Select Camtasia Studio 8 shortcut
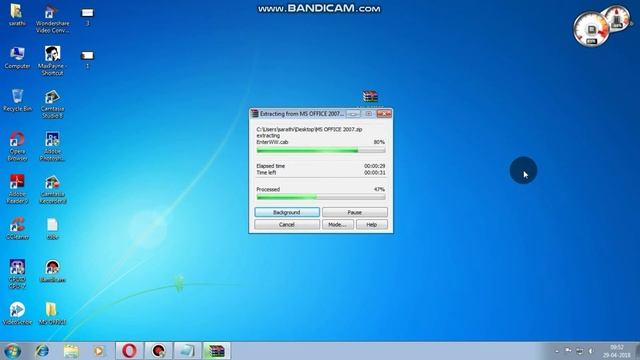The width and height of the screenshot is (640, 360). (52, 104)
